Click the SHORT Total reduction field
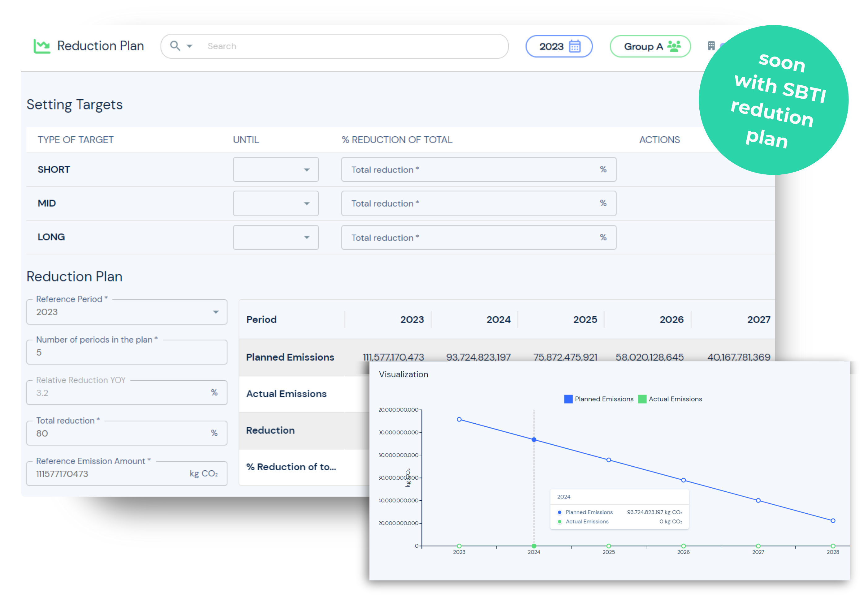This screenshot has width=868, height=603. pyautogui.click(x=479, y=169)
